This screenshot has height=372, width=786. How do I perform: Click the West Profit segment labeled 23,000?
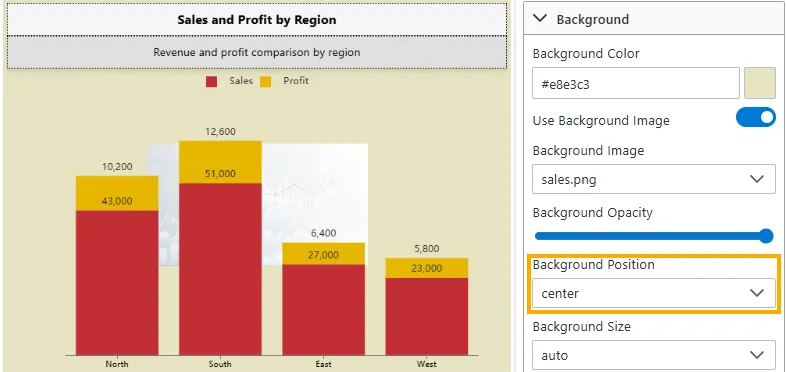[x=427, y=268]
